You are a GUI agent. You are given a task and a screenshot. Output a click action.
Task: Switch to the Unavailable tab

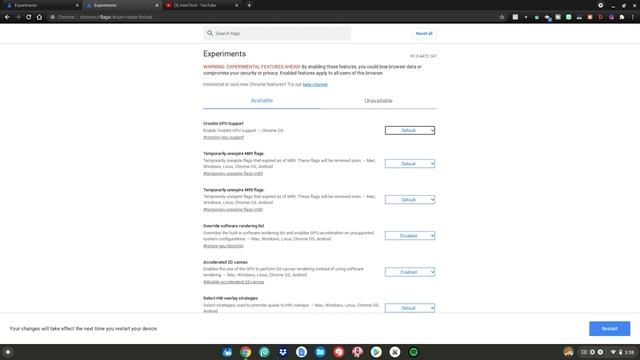[378, 100]
